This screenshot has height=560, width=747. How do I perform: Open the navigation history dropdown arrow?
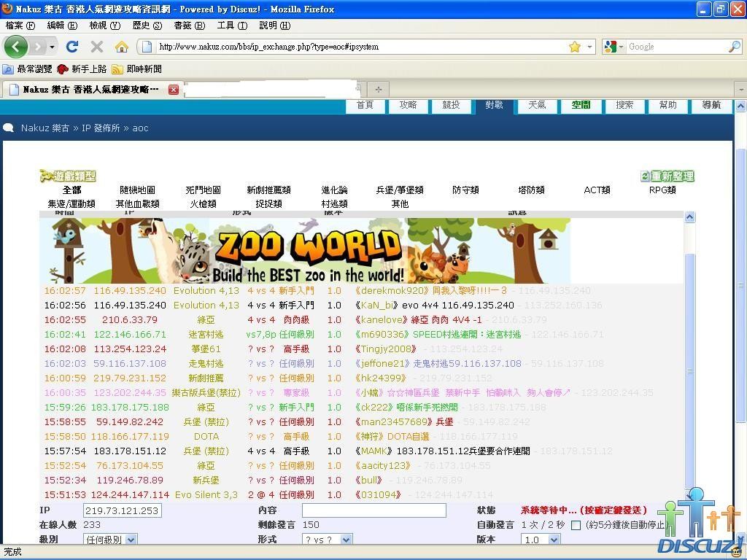pyautogui.click(x=52, y=47)
